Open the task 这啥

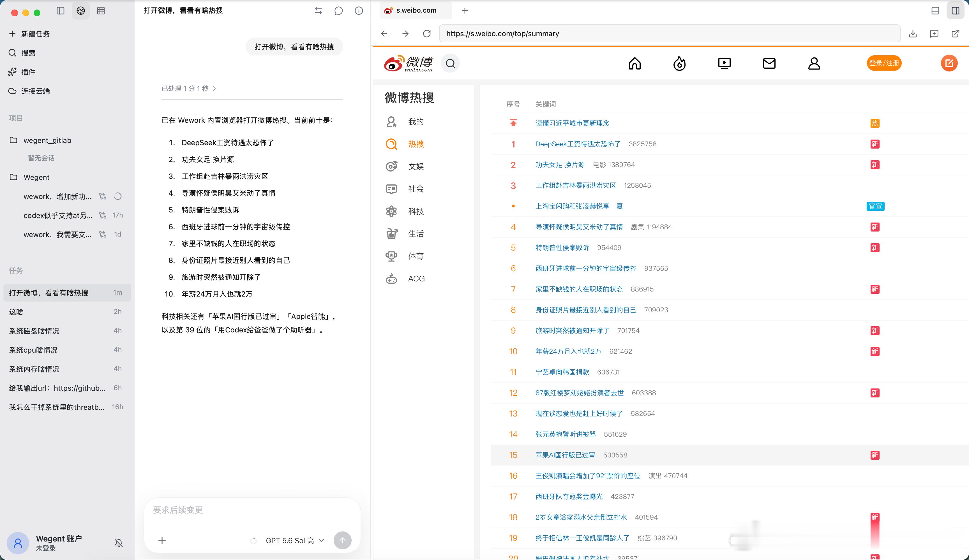(x=67, y=312)
